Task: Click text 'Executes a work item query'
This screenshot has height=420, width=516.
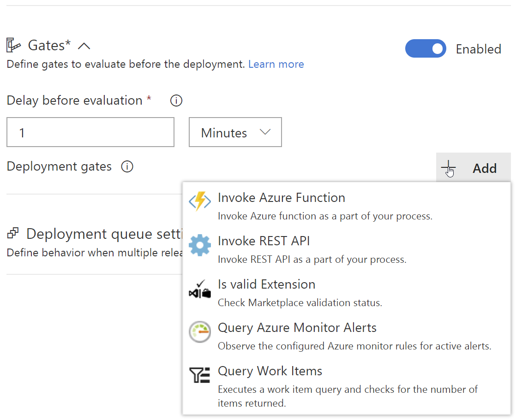Action: point(280,390)
